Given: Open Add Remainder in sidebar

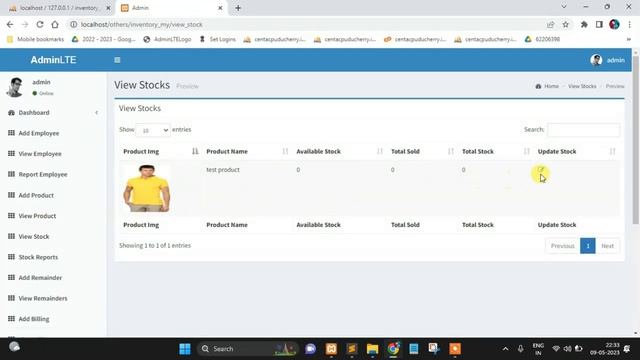Looking at the screenshot, I should click(x=40, y=278).
